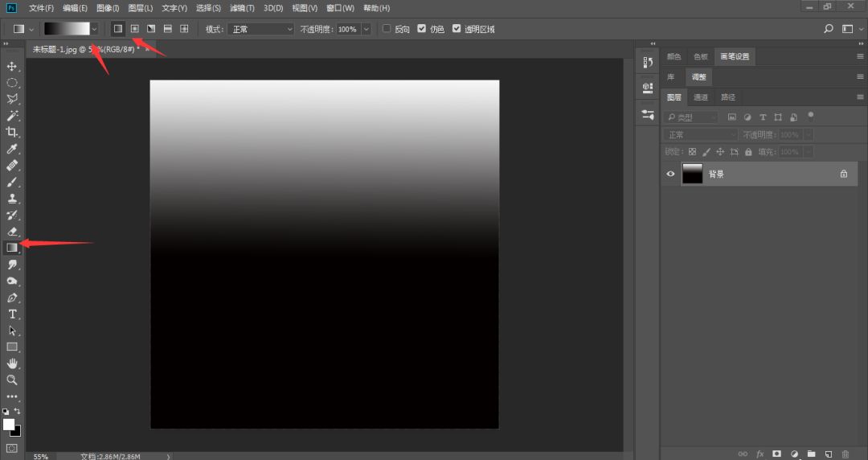Select the Gradient tool in toolbar
Image resolution: width=868 pixels, height=460 pixels.
click(x=12, y=248)
